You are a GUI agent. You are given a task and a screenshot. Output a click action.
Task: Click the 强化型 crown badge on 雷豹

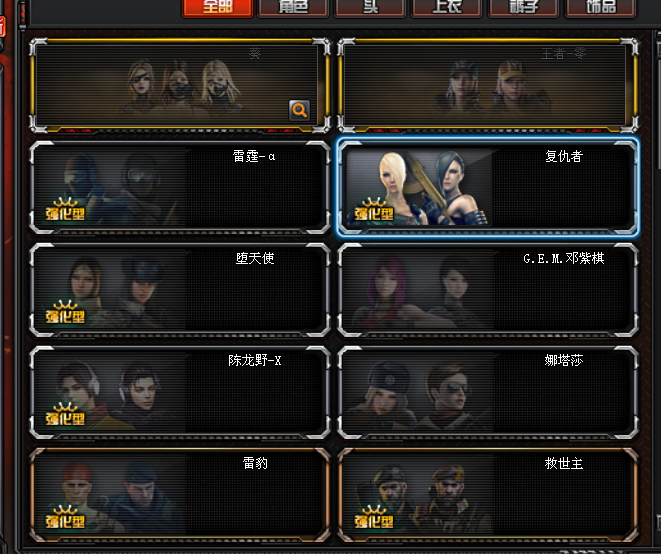[65, 516]
